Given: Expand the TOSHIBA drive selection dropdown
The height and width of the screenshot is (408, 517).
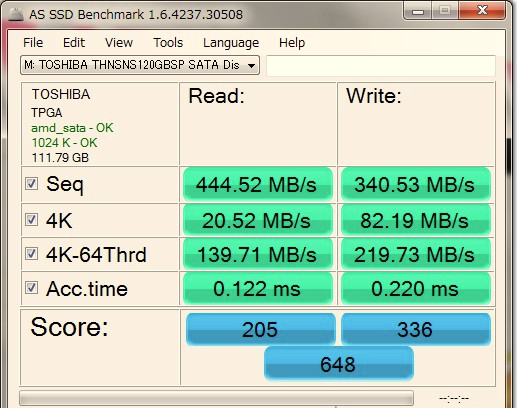Looking at the screenshot, I should (x=140, y=65).
